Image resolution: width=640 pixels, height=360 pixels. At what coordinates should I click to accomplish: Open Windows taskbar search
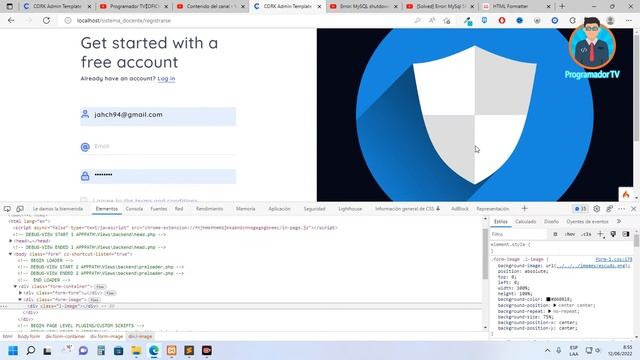tap(31, 351)
